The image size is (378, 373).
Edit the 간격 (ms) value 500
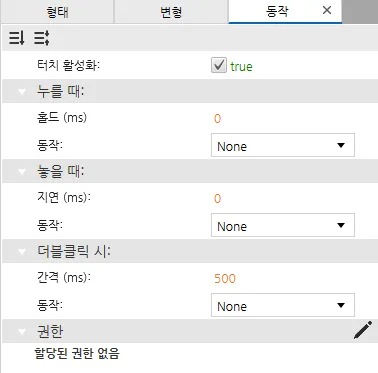pos(225,278)
